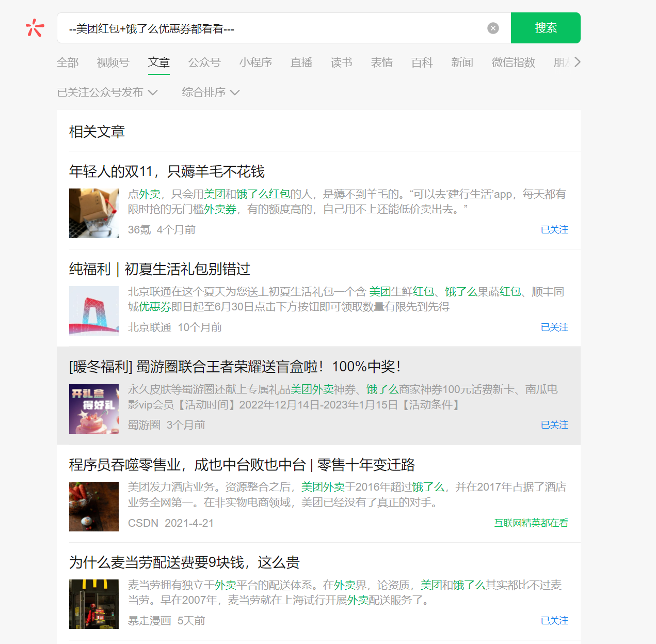Click snippet text starting 麦当劳拥有独立于外卖
This screenshot has height=644, width=656.
tap(345, 592)
